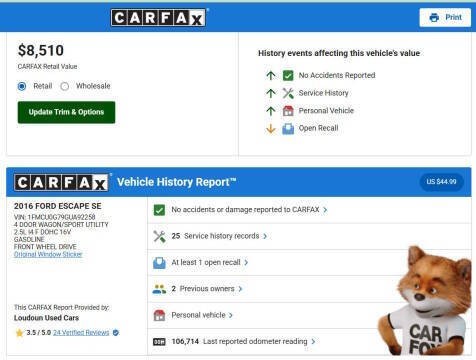476x360 pixels.
Task: Expand the Personal vehicle chevron
Action: (x=231, y=315)
